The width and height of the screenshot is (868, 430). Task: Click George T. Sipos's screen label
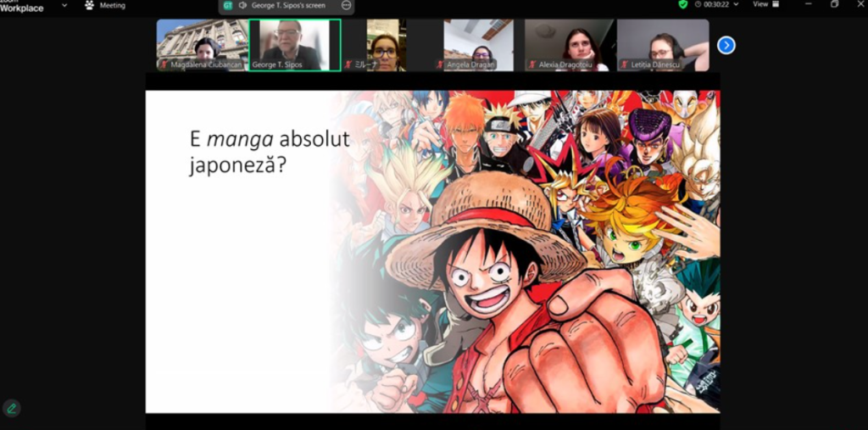(288, 6)
